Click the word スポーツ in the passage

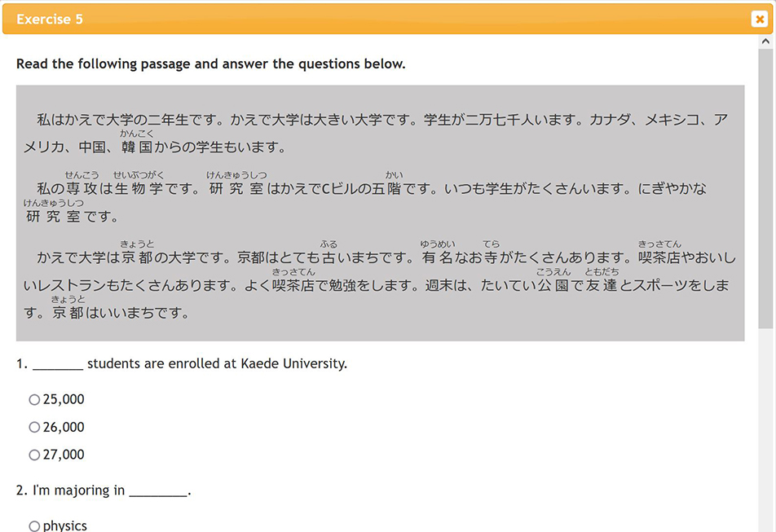tap(665, 286)
